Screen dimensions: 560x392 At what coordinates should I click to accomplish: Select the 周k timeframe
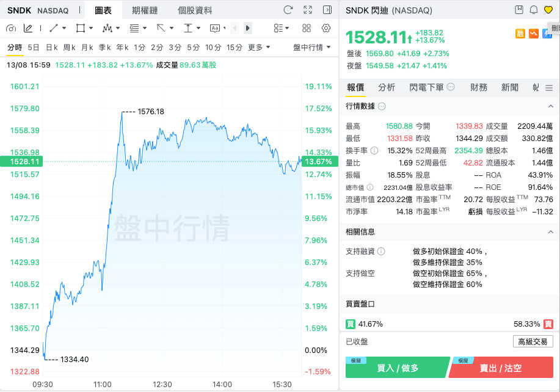click(x=69, y=47)
